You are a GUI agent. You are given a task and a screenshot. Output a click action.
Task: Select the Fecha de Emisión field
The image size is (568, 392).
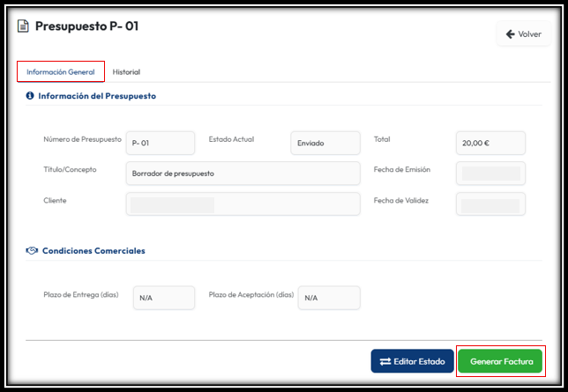tap(490, 174)
